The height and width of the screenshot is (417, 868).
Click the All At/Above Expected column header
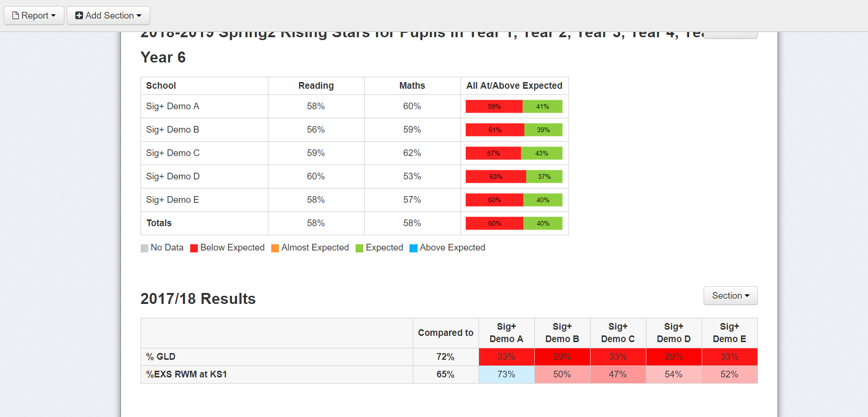pos(514,86)
